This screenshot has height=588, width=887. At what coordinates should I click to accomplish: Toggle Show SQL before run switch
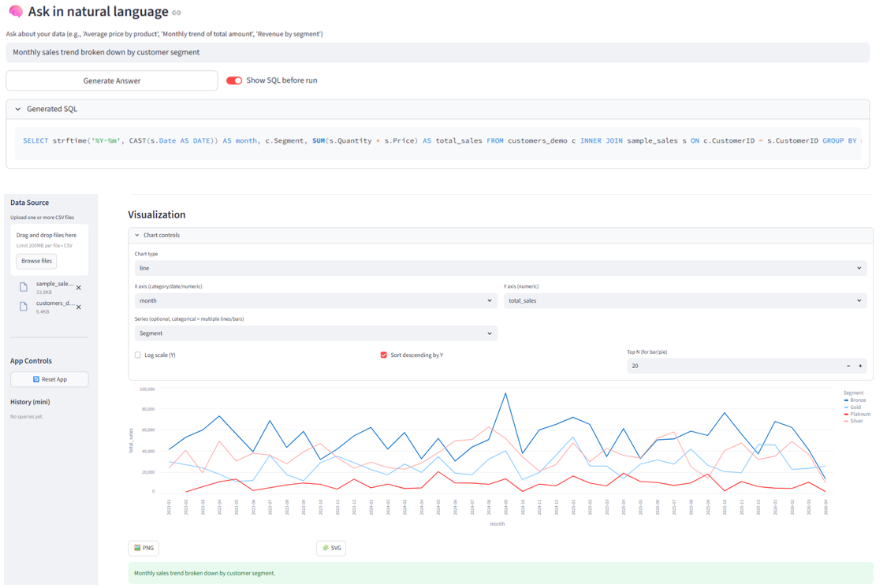(x=234, y=80)
